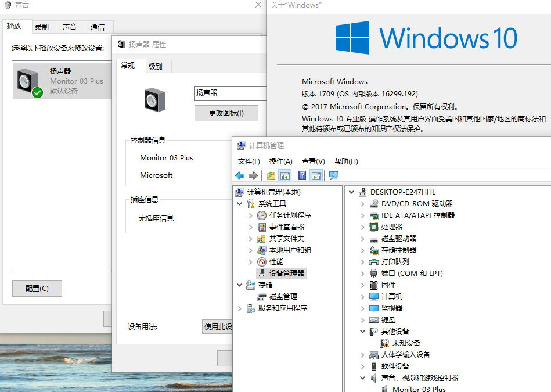This screenshot has width=551, height=392.
Task: Collapse the 系统工具 tree node
Action: pyautogui.click(x=240, y=204)
